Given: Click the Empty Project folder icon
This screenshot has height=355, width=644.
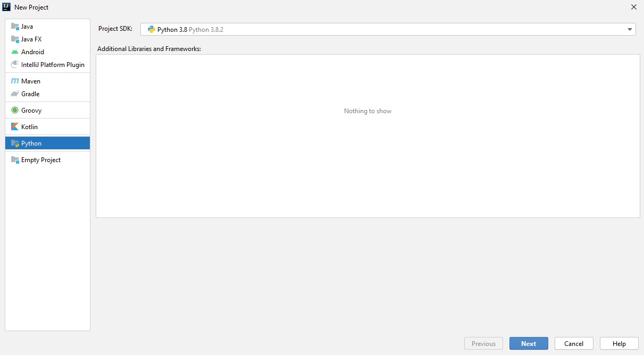Looking at the screenshot, I should tap(15, 159).
